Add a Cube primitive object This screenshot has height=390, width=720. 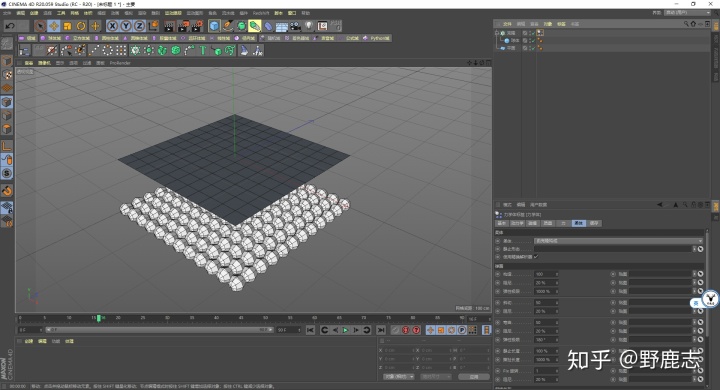tap(214, 26)
